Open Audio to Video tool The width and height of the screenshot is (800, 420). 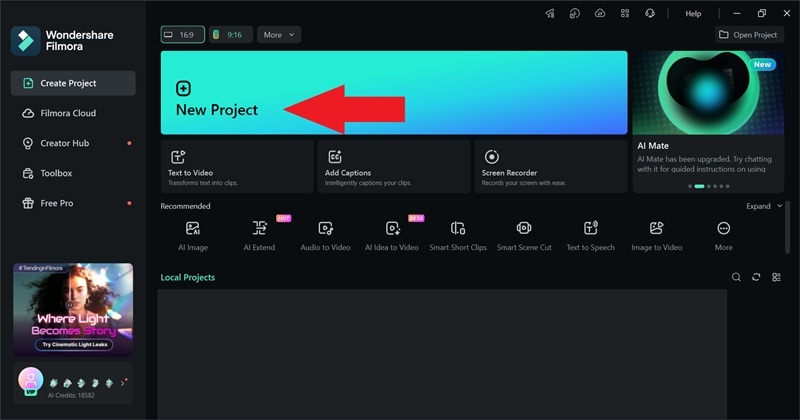[x=326, y=236]
